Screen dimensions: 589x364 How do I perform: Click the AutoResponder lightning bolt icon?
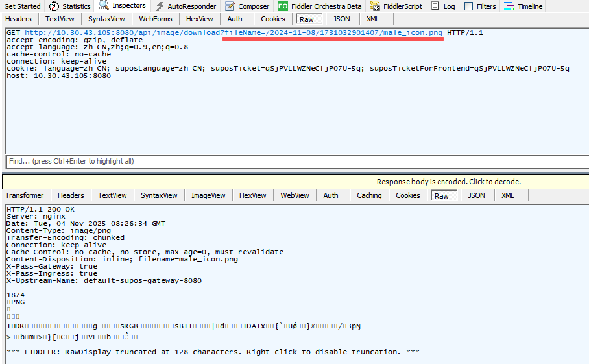coord(160,6)
